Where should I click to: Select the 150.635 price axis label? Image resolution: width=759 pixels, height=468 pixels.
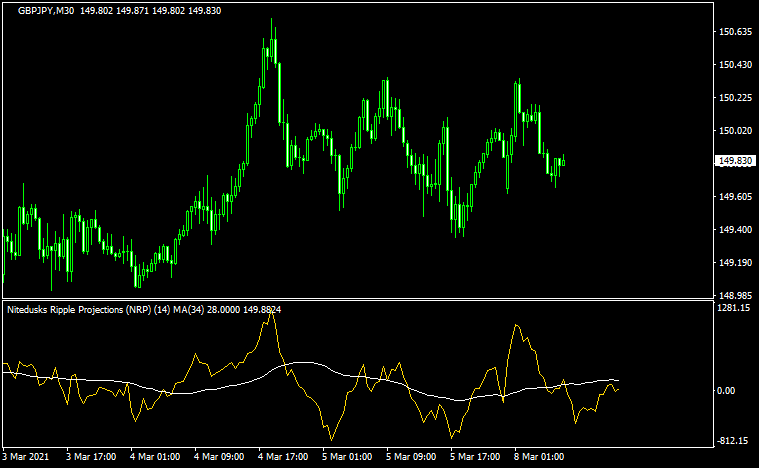pyautogui.click(x=734, y=32)
